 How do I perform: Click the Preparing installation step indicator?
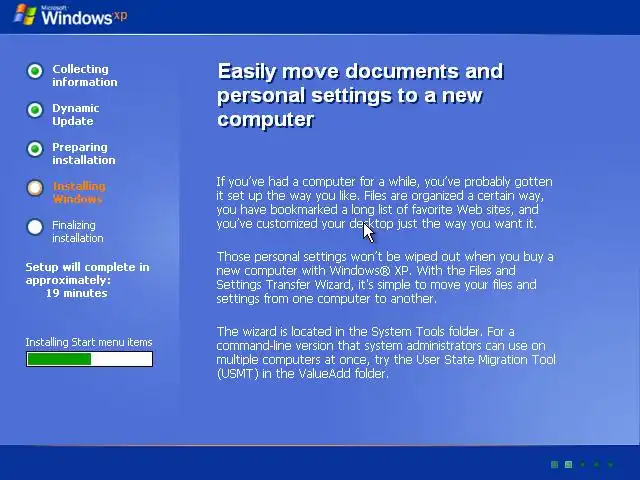tap(35, 149)
